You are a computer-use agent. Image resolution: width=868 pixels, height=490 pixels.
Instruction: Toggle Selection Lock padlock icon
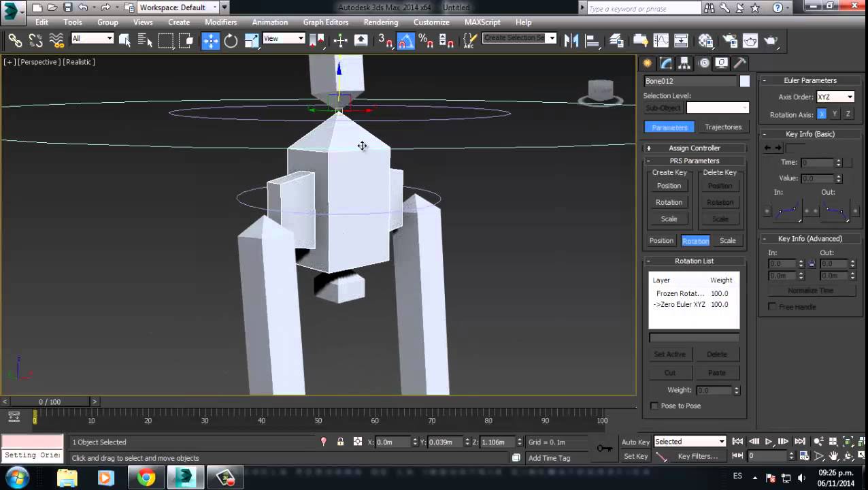340,442
